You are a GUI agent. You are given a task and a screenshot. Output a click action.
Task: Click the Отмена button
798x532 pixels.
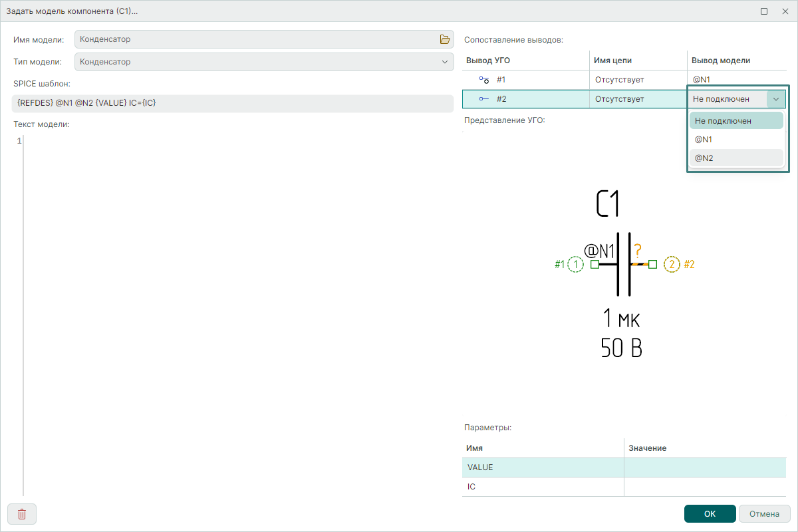point(764,514)
